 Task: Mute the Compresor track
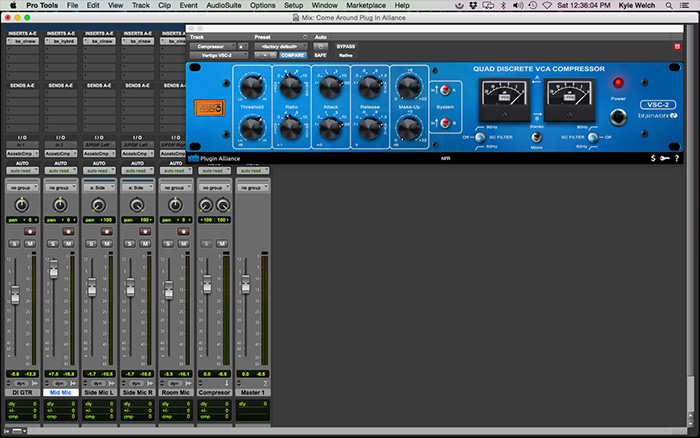[221, 244]
